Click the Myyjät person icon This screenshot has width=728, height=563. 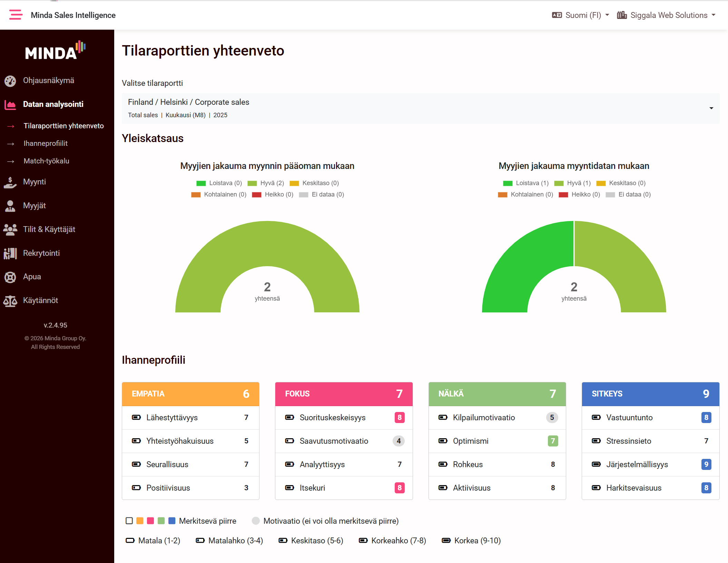[10, 206]
